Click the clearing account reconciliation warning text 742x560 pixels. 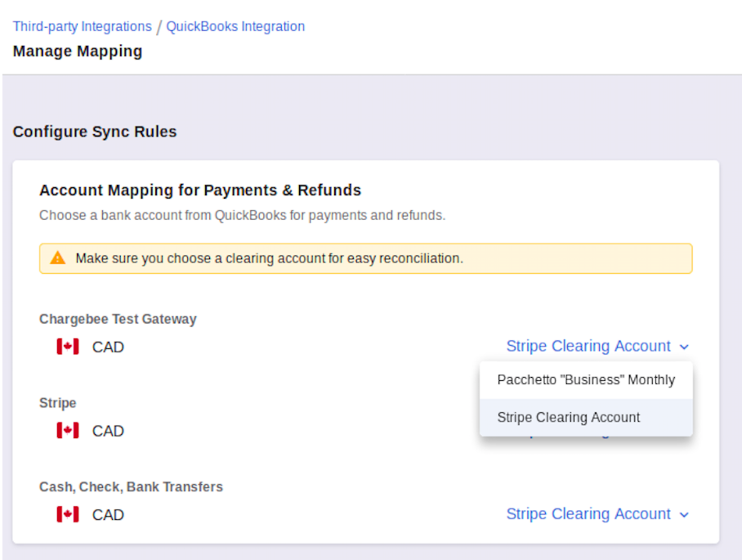269,258
